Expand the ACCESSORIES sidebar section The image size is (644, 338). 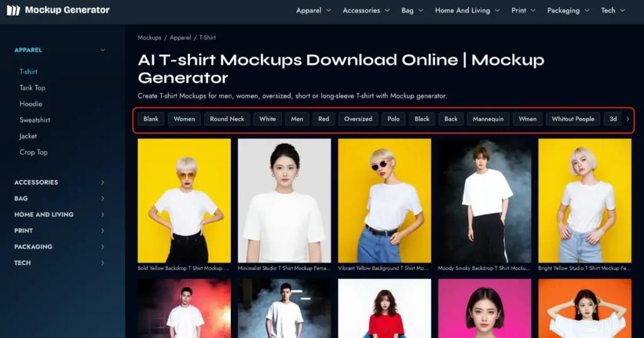103,182
